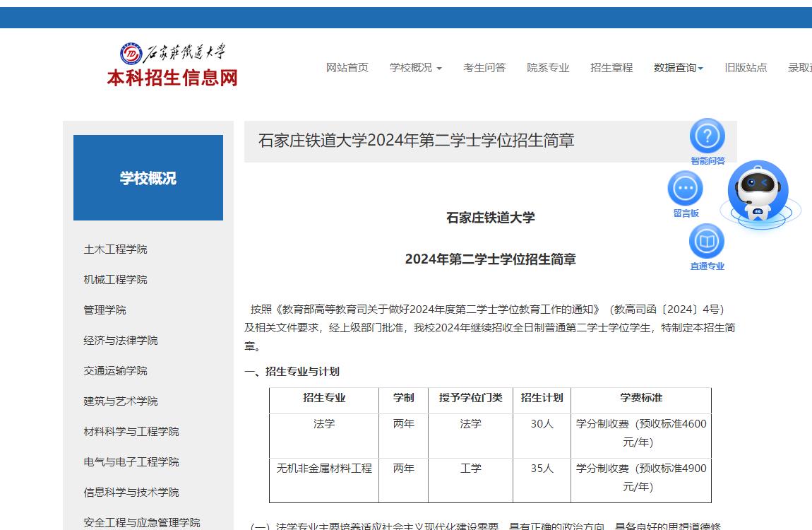
Task: Open 土木工程学院 in sidebar
Action: click(116, 249)
